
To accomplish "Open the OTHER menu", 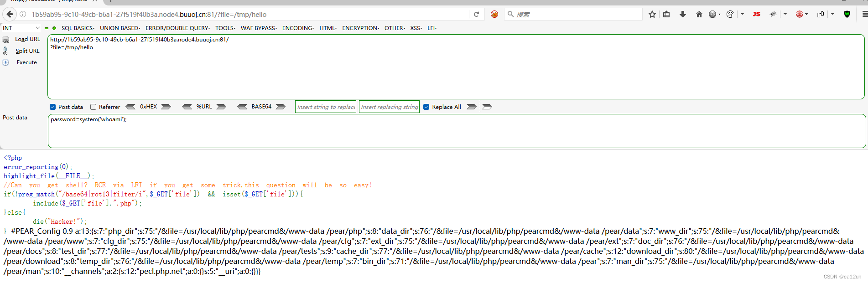I will tap(395, 28).
